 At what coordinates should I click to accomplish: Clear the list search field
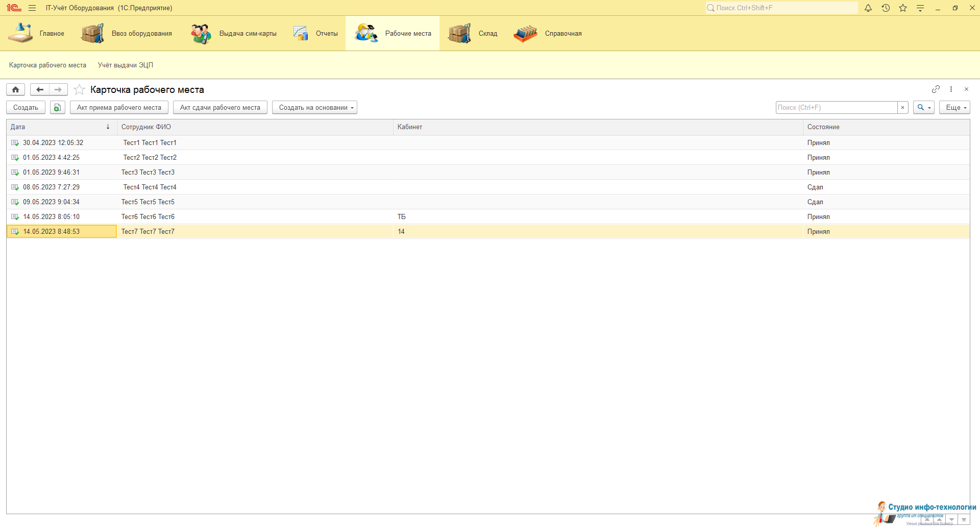(x=902, y=108)
